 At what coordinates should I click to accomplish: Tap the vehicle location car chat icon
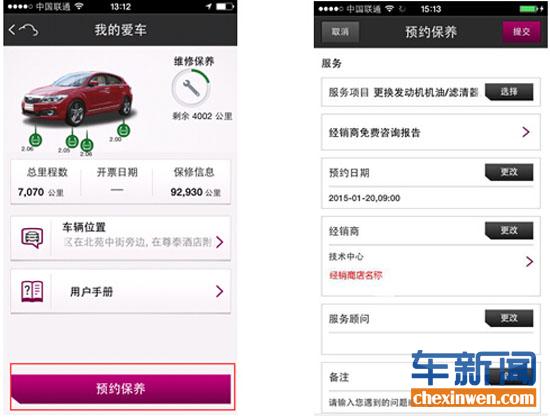point(32,238)
